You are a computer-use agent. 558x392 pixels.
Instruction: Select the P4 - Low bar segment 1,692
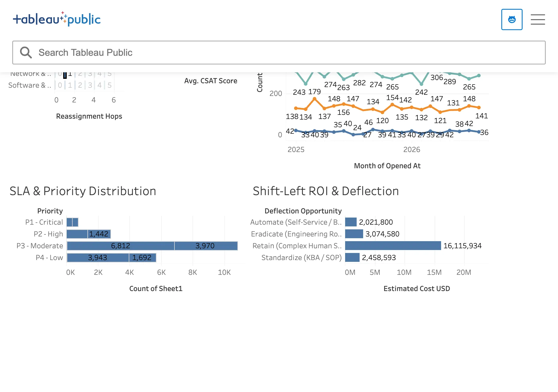[142, 258]
